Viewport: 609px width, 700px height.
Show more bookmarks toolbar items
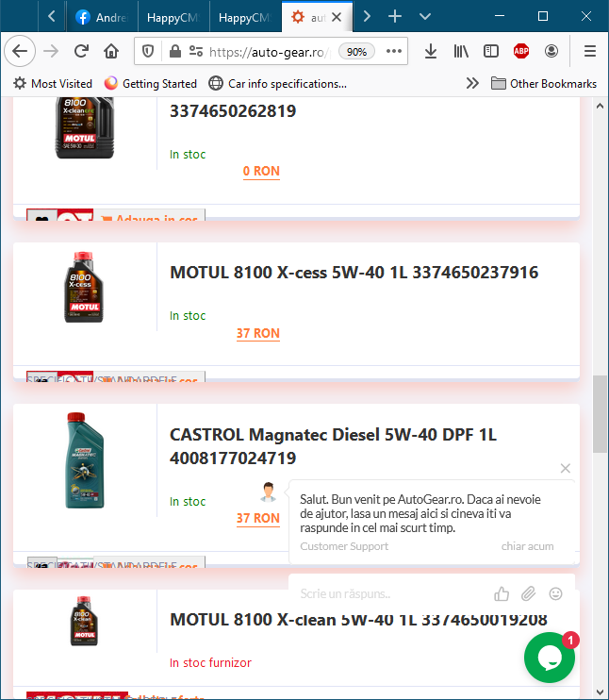coord(472,83)
